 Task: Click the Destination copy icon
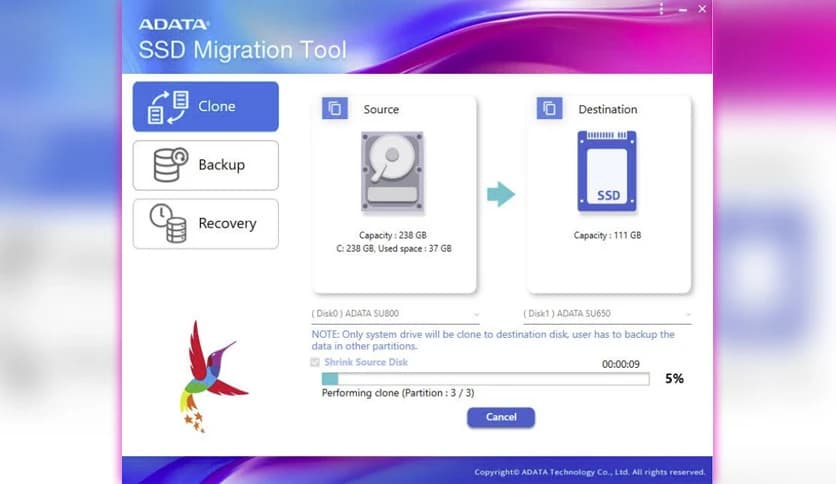tap(549, 108)
